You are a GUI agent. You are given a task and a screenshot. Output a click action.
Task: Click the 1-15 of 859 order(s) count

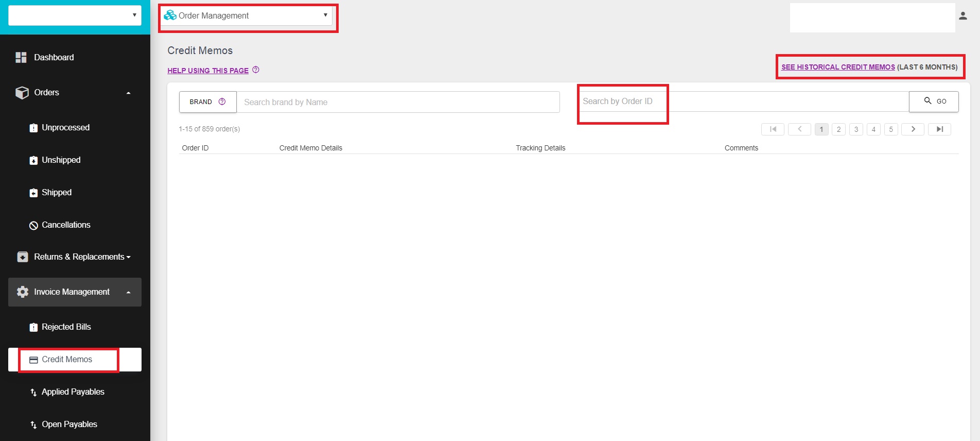[209, 129]
